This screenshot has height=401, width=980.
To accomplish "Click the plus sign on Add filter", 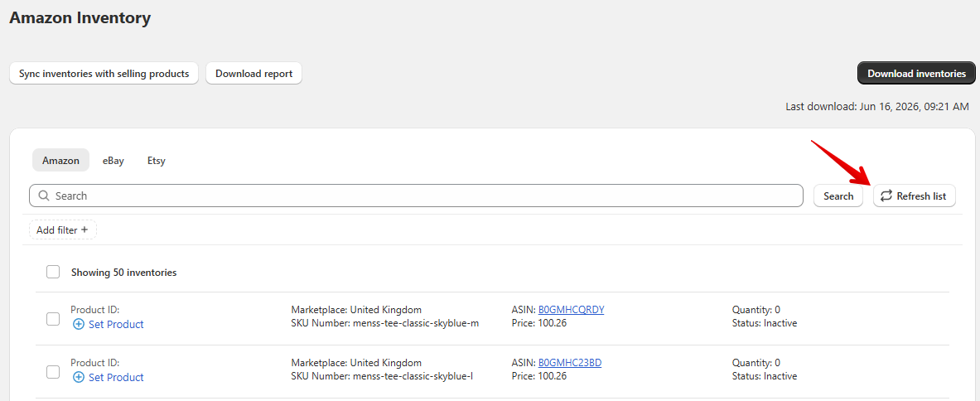I will [85, 229].
